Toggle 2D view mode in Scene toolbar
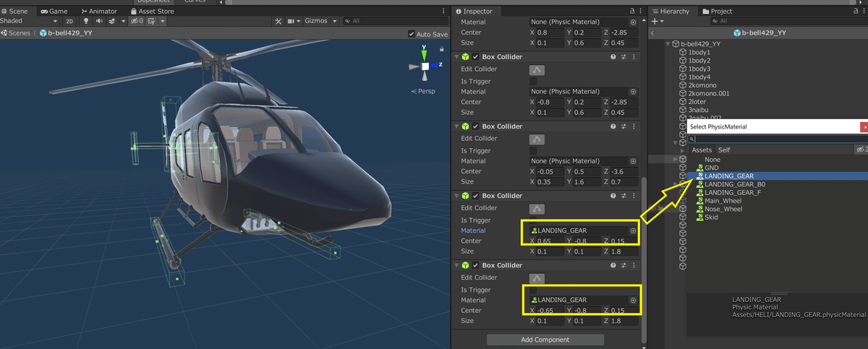 (69, 21)
